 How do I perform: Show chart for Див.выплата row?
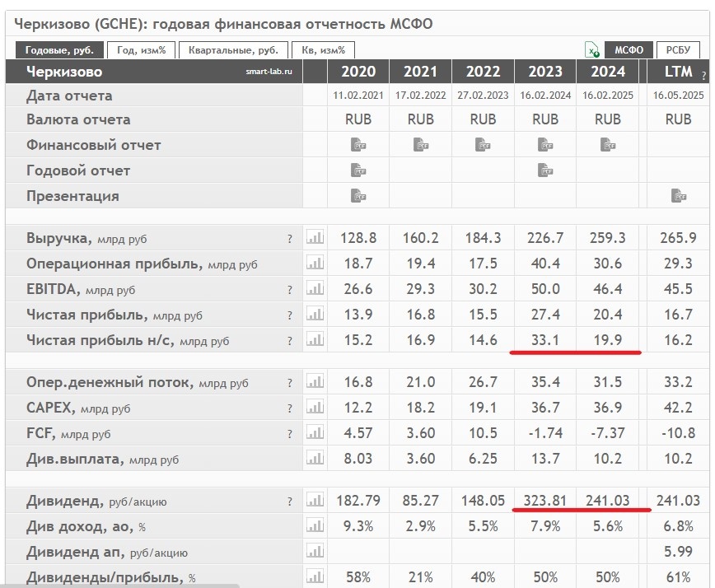pos(315,458)
